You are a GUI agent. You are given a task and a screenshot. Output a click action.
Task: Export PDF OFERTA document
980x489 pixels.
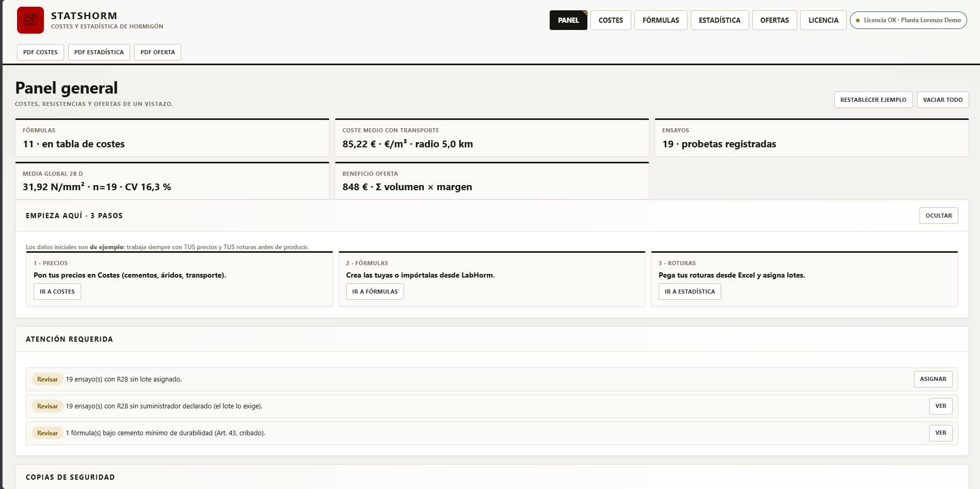click(x=158, y=52)
